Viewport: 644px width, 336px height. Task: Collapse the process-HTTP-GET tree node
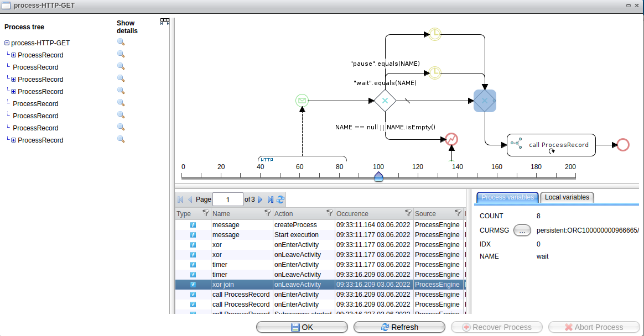7,43
